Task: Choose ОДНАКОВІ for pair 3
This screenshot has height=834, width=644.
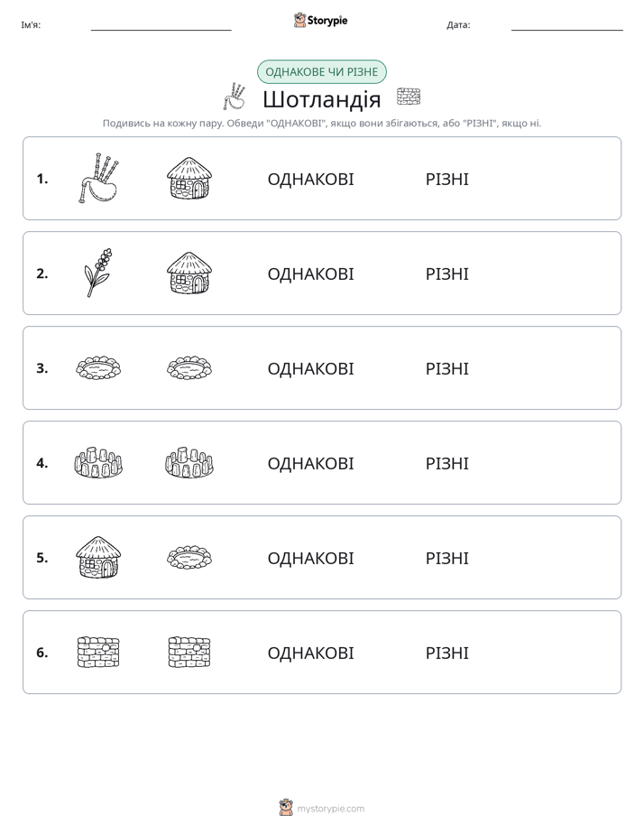Action: point(310,368)
